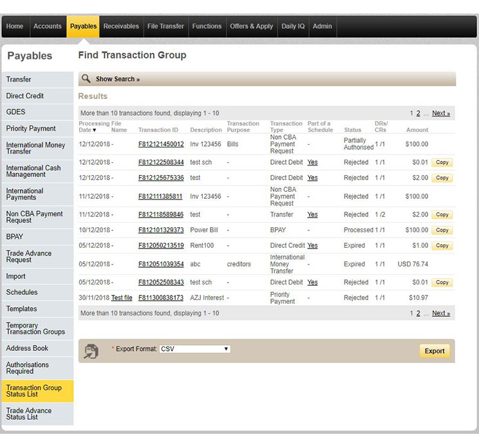479x448 pixels.
Task: Click the USD 76.74 amount
Action: 413,264
